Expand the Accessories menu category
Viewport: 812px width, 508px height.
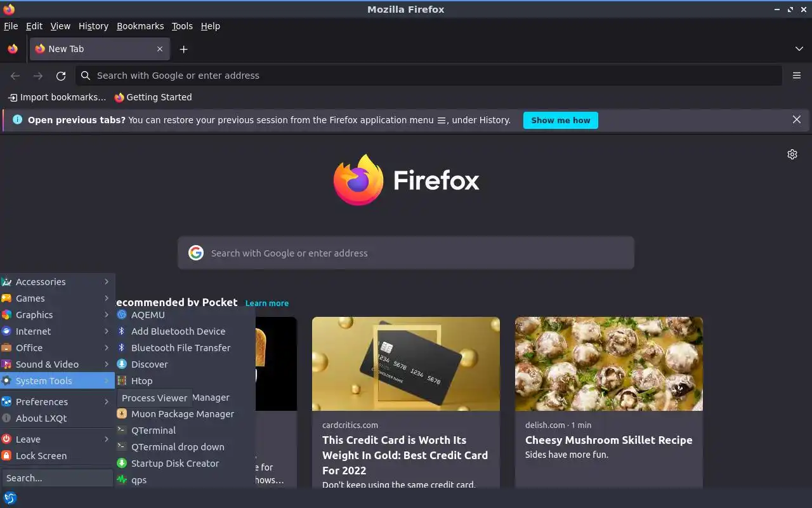[x=57, y=282]
